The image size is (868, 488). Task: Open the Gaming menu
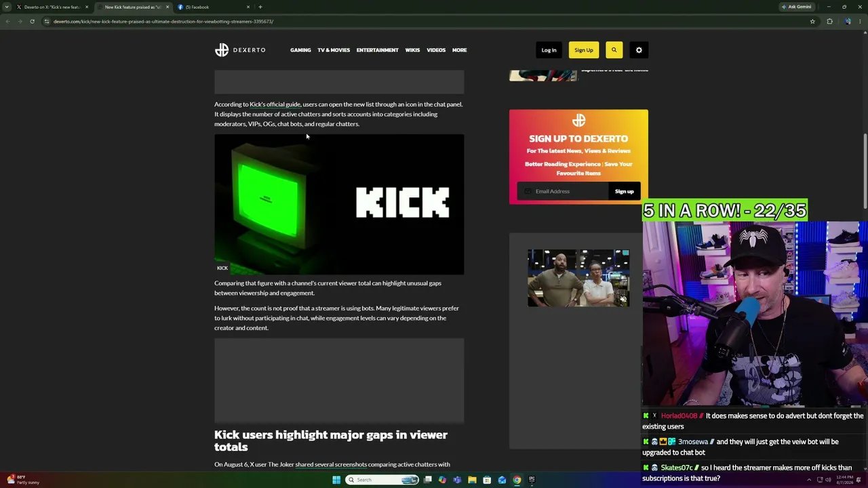pyautogui.click(x=300, y=50)
